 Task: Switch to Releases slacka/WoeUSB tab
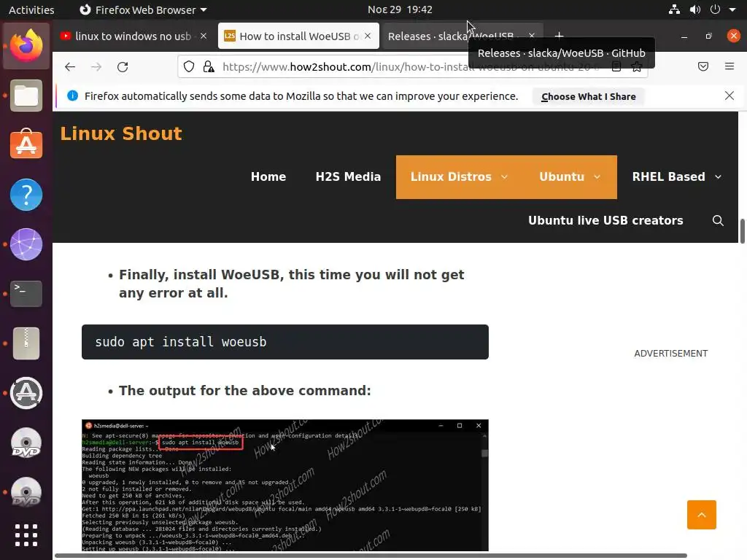(x=450, y=36)
